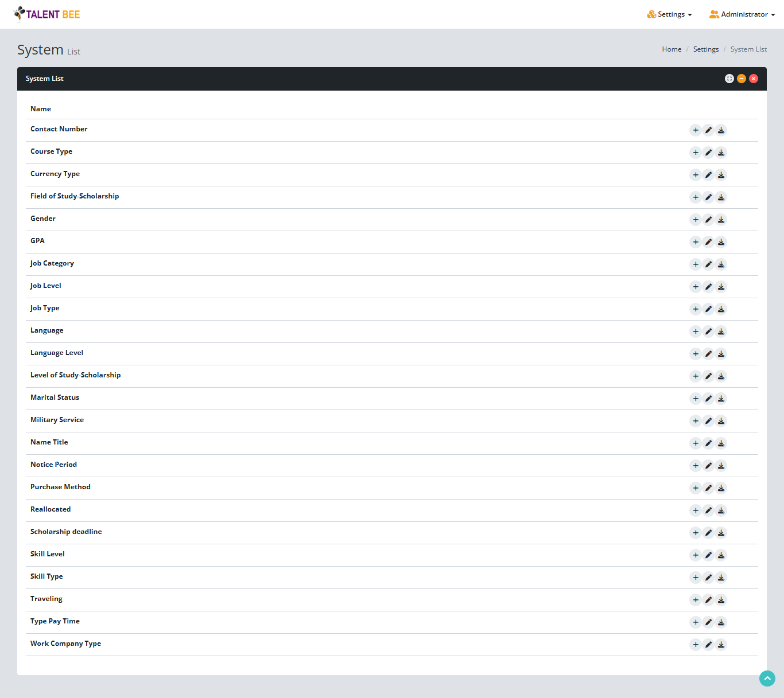784x698 pixels.
Task: Click the add icon for Contact Number
Action: point(696,130)
